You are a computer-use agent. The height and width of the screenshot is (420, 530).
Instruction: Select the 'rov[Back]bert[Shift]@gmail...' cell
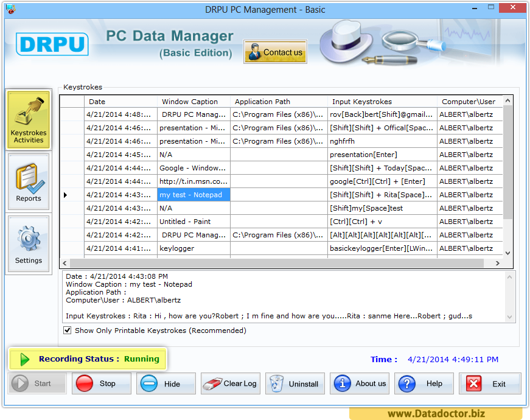(x=382, y=114)
